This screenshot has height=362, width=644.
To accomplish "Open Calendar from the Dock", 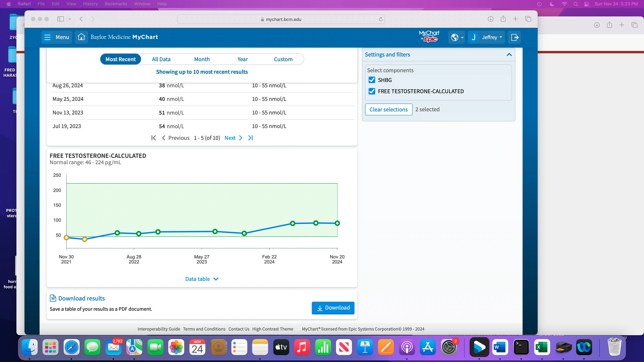I will click(197, 347).
